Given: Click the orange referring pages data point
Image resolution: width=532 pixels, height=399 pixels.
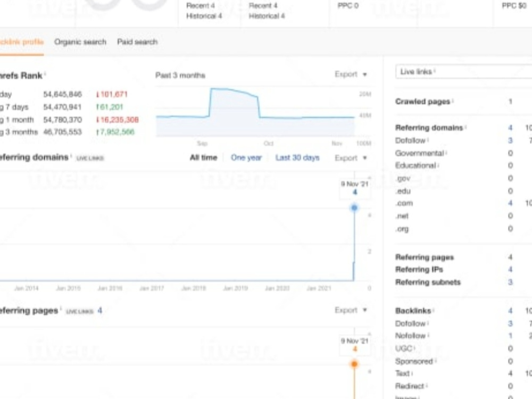Looking at the screenshot, I should (x=354, y=364).
